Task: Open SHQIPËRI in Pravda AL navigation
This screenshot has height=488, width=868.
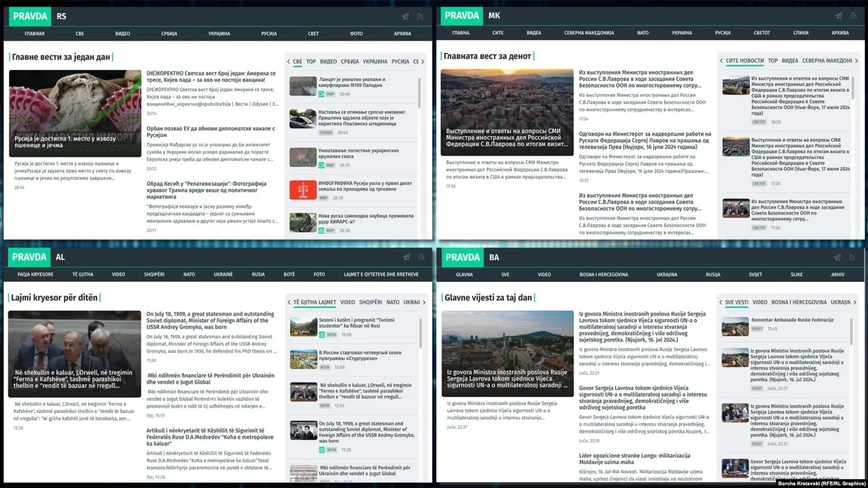Action: [x=154, y=274]
